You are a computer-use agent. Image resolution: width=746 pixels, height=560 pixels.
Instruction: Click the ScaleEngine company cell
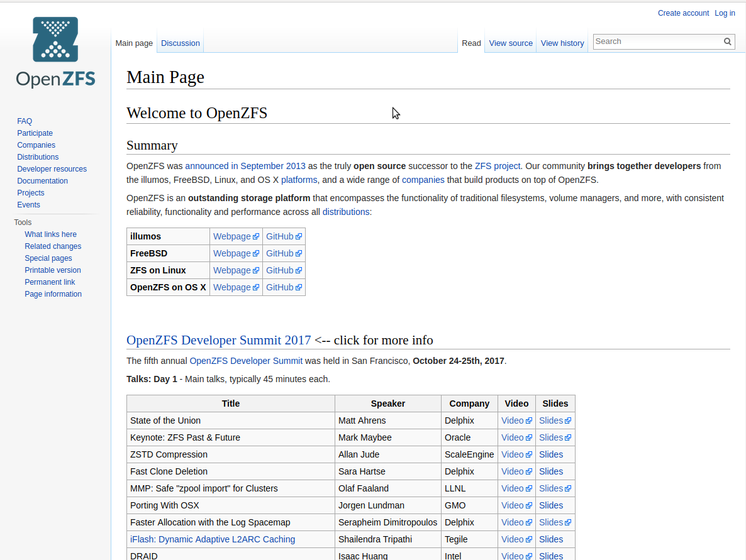coord(469,454)
